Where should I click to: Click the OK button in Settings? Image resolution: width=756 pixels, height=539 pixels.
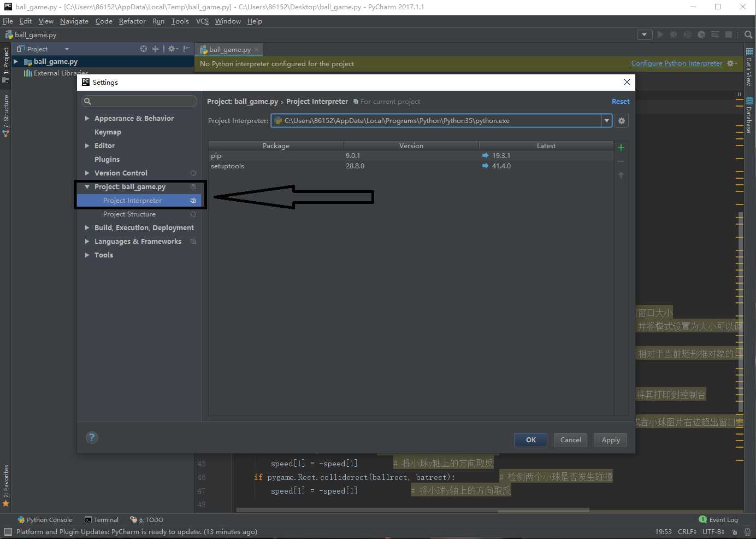(x=530, y=440)
